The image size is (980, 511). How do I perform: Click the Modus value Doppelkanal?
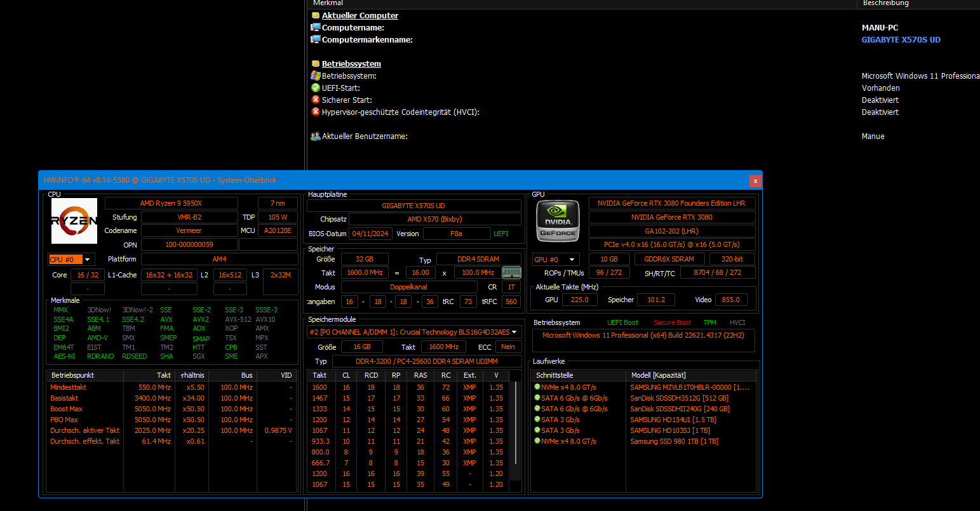pos(408,287)
